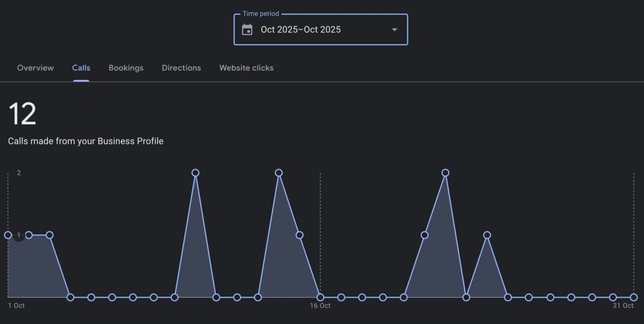The image size is (644, 324).
Task: Click the first peak point of 2 calls
Action: pos(195,173)
